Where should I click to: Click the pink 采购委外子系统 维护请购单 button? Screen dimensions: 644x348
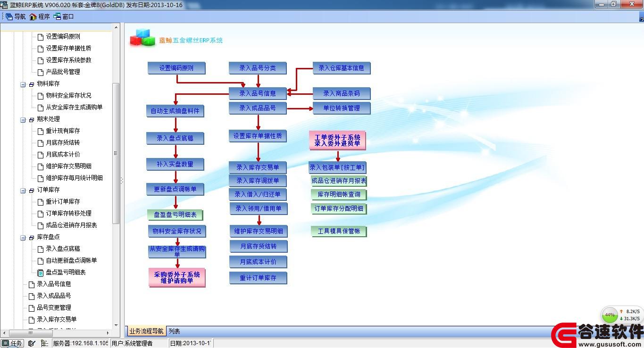tap(177, 278)
